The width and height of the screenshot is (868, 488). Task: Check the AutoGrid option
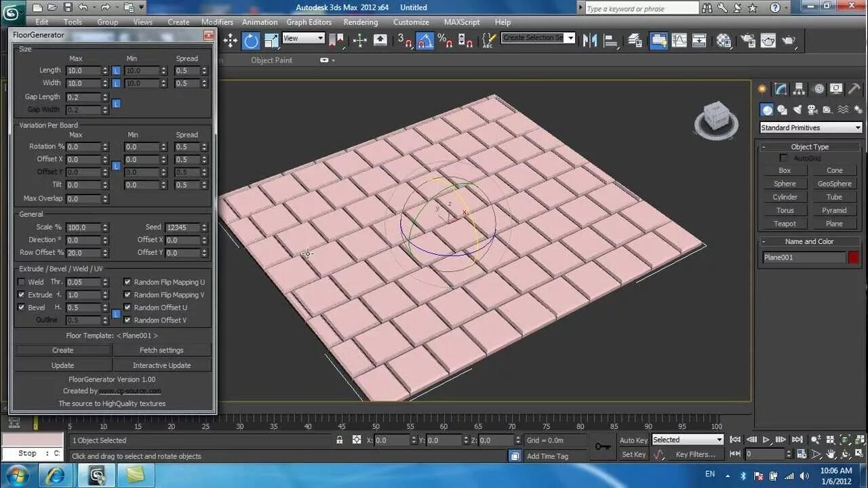783,157
